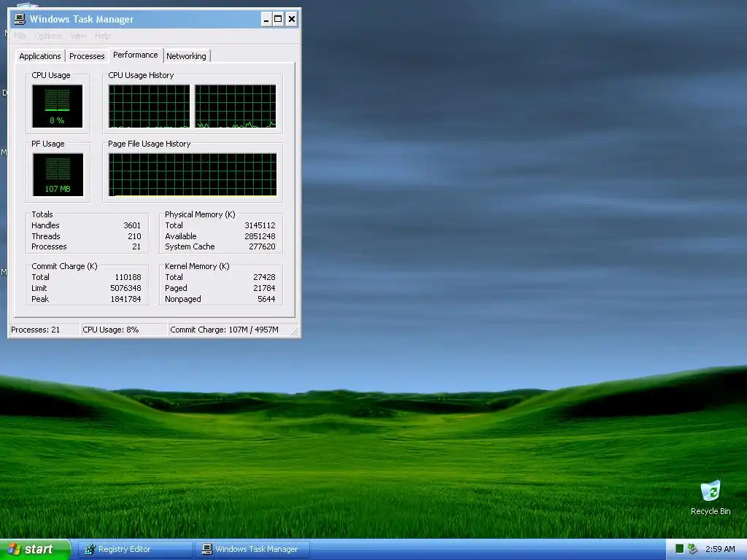Close the Task Manager window
This screenshot has width=747, height=560.
pos(292,19)
